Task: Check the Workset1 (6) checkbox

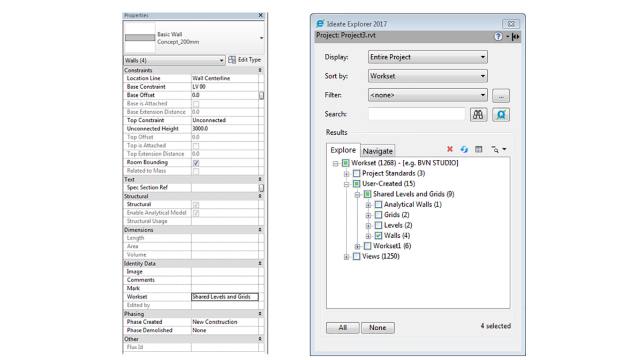Action: pos(367,246)
